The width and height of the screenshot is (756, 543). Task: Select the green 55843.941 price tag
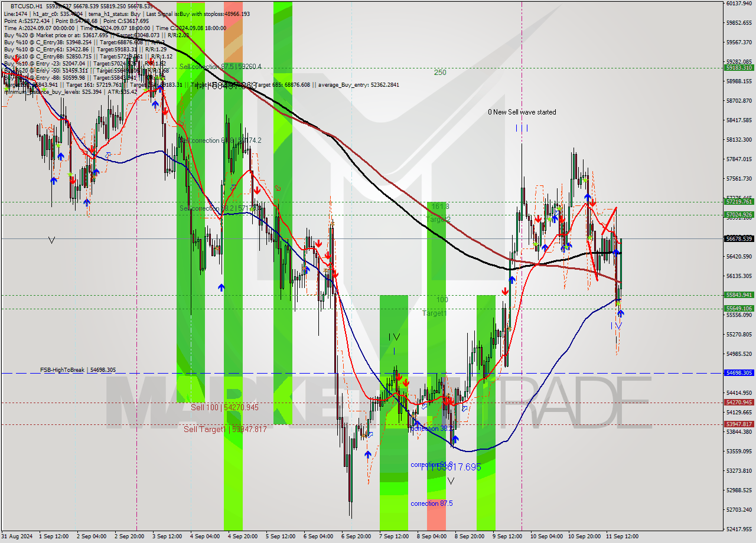click(x=738, y=295)
